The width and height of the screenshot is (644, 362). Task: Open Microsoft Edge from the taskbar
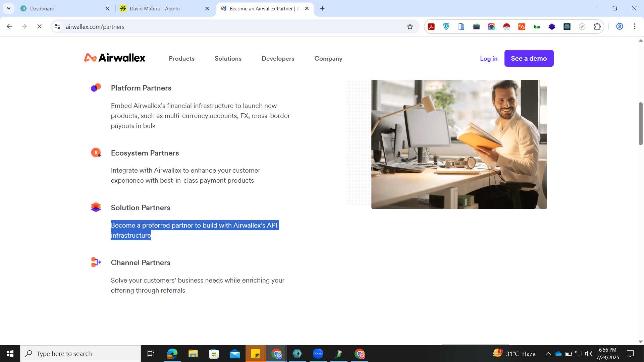[x=172, y=354]
